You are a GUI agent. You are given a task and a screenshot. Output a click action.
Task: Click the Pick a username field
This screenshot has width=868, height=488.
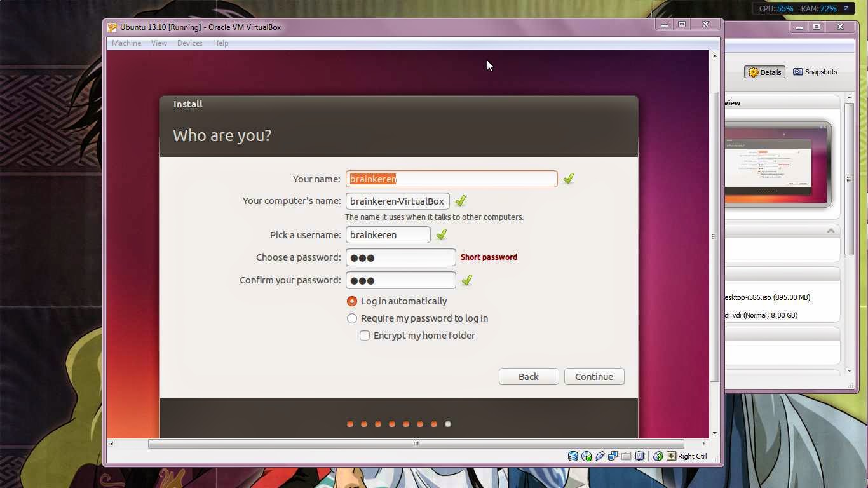point(388,234)
